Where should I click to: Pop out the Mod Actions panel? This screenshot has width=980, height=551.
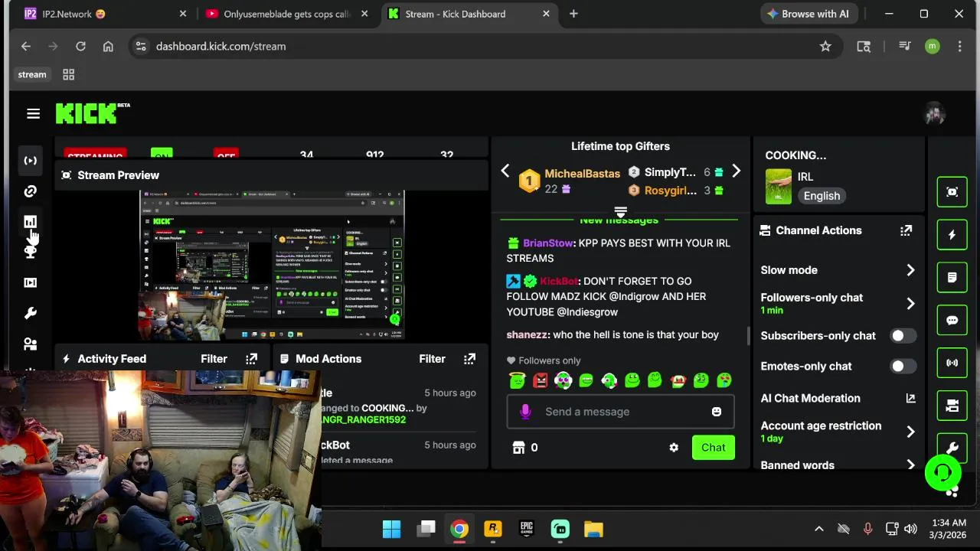470,359
